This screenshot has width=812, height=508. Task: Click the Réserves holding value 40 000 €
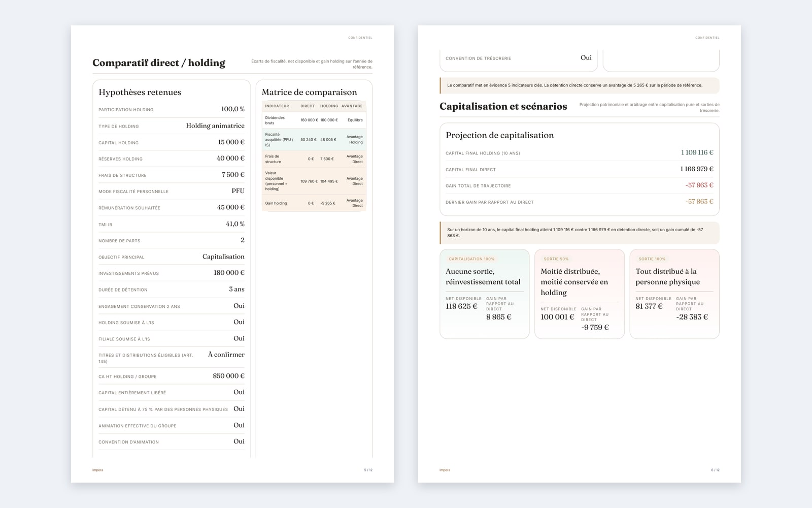[x=230, y=158]
